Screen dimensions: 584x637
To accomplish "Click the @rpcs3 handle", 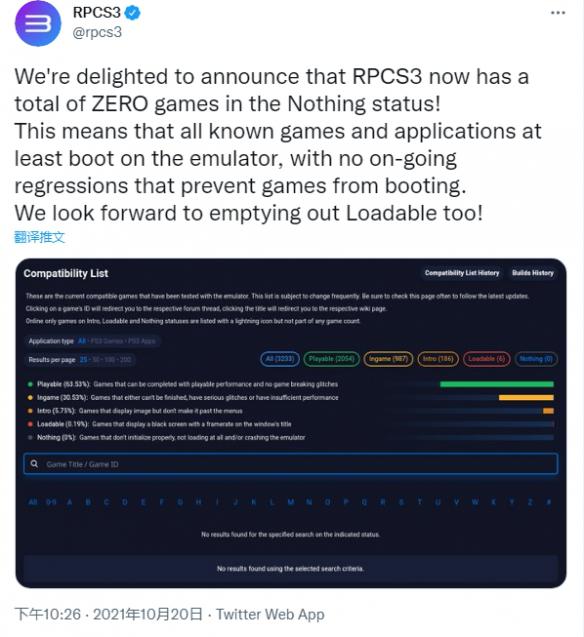I will point(97,32).
